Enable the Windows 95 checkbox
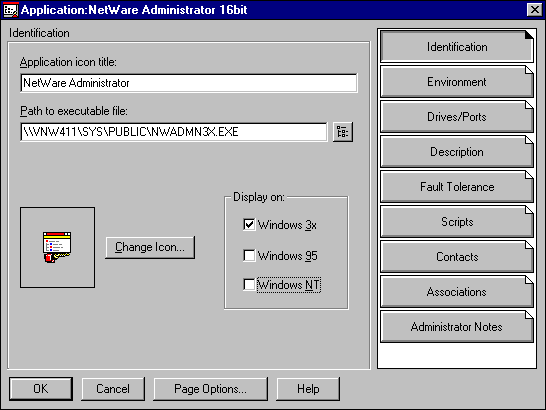The width and height of the screenshot is (546, 410). point(249,255)
